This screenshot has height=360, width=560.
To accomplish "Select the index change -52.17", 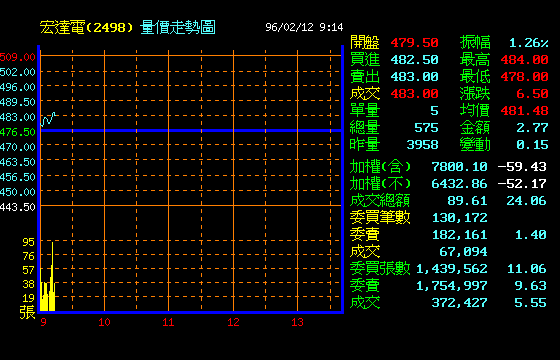I will click(x=522, y=184).
